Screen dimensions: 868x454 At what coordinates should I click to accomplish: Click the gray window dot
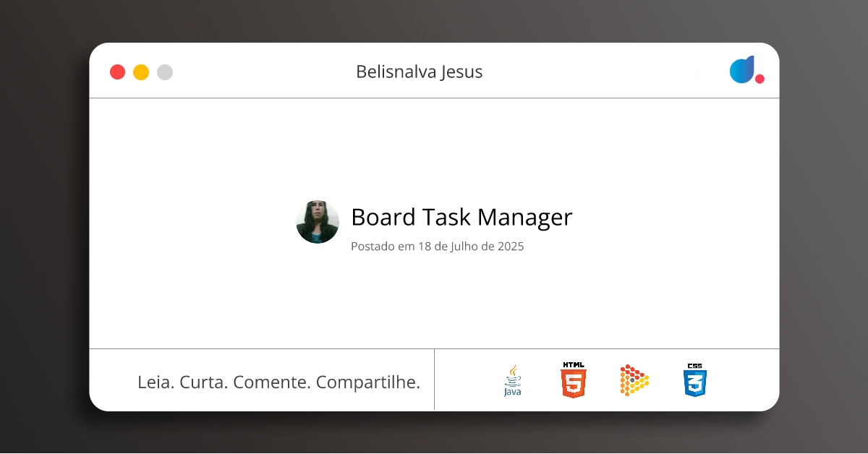coord(165,72)
